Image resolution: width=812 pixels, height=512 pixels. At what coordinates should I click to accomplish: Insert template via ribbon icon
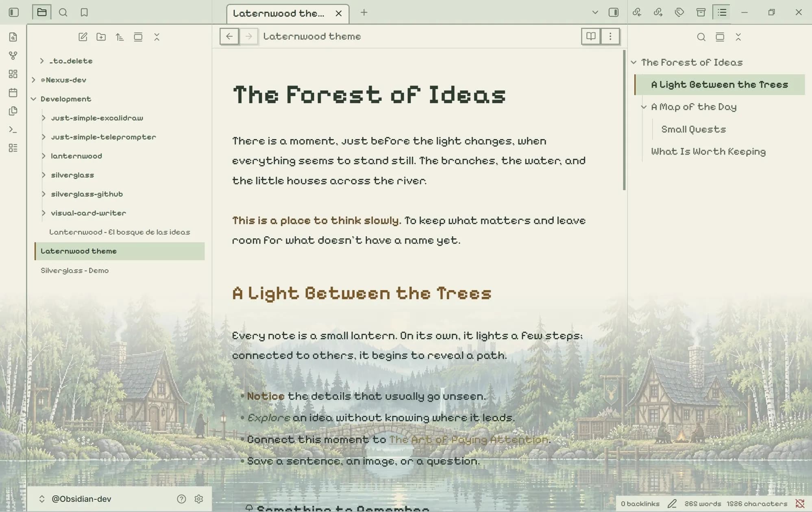(x=13, y=111)
